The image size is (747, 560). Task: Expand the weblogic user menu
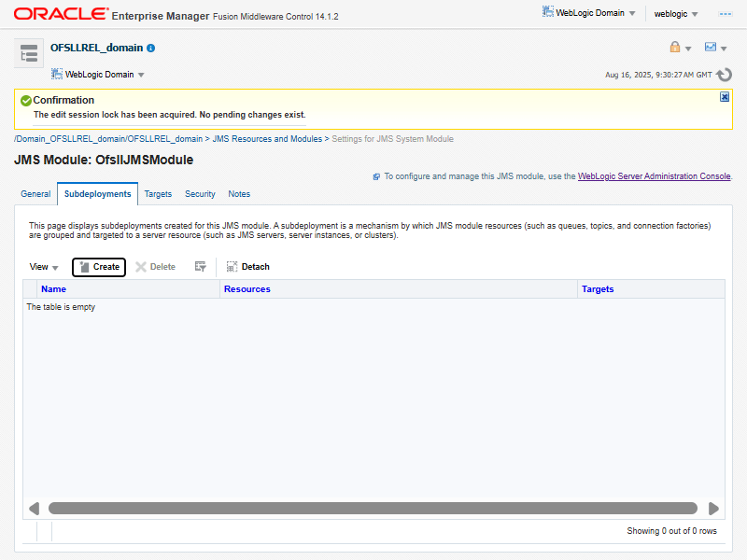[695, 14]
